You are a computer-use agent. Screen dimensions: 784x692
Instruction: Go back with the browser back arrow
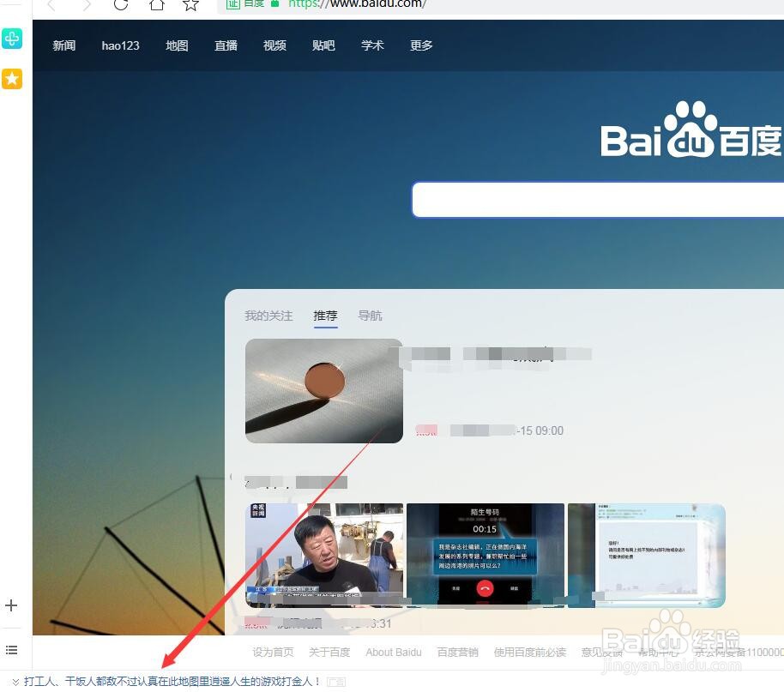click(51, 4)
